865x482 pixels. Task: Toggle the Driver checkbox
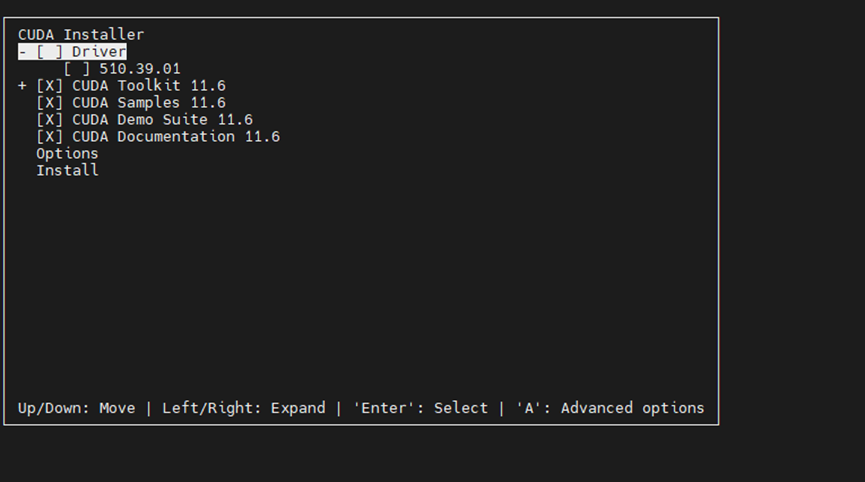[x=50, y=52]
